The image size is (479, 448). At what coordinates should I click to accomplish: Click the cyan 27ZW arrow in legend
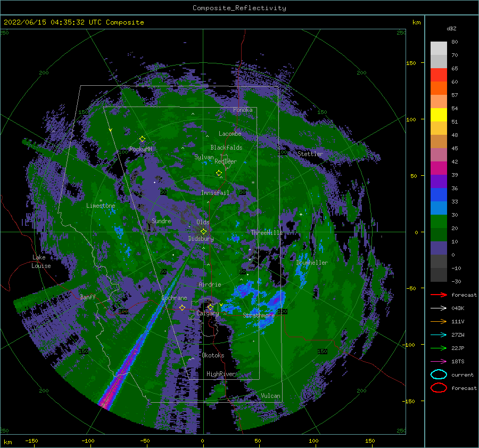pos(439,335)
